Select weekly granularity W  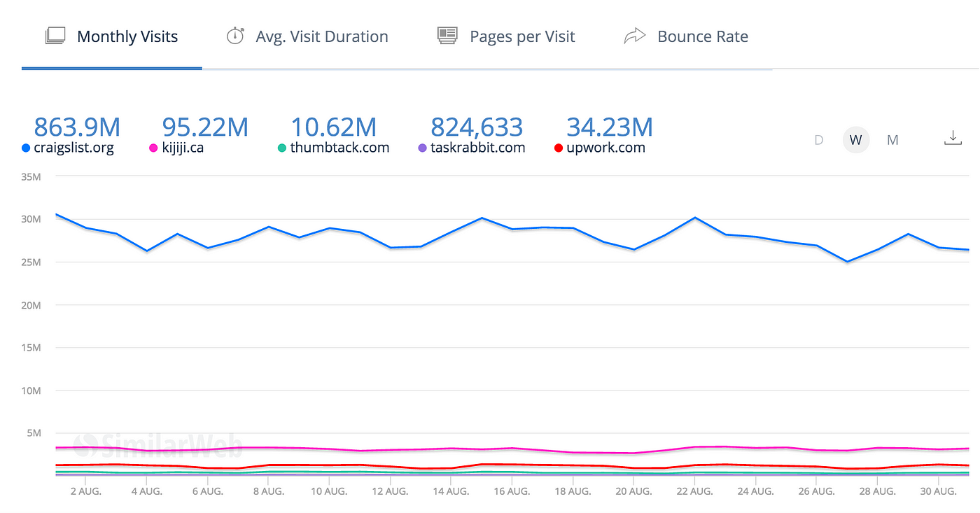pyautogui.click(x=855, y=140)
